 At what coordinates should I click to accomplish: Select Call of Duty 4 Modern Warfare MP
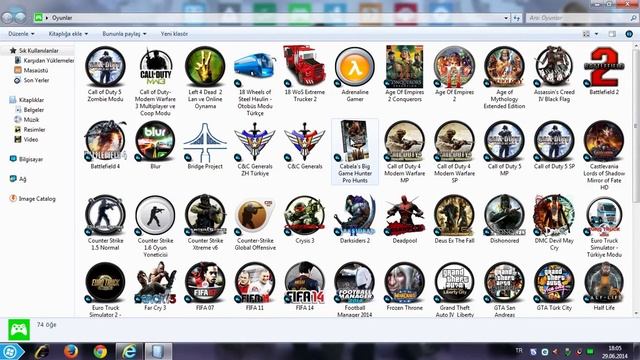tap(404, 141)
